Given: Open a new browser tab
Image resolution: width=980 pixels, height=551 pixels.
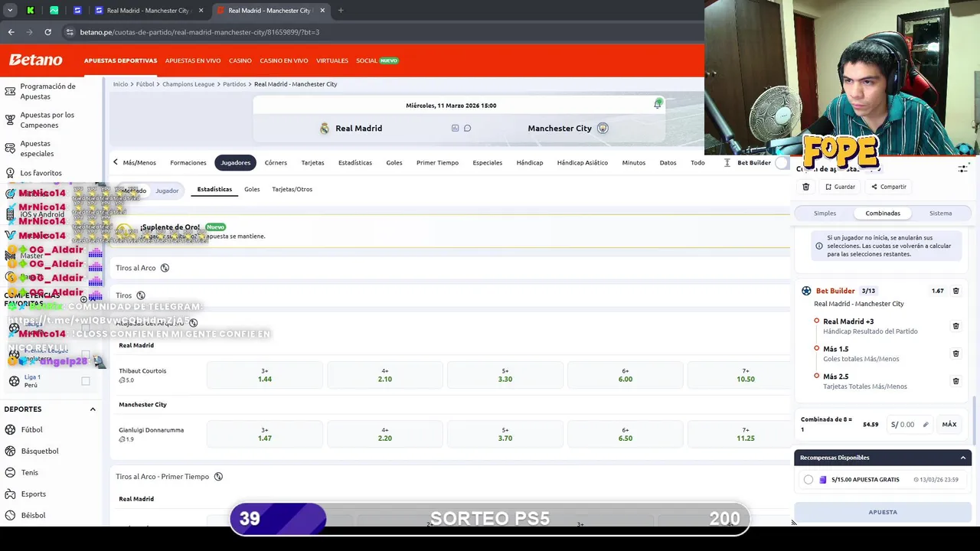Looking at the screenshot, I should pyautogui.click(x=341, y=11).
